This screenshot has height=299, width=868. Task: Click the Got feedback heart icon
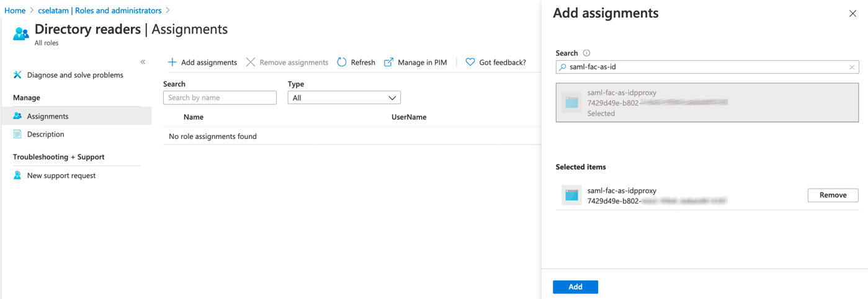pyautogui.click(x=470, y=62)
